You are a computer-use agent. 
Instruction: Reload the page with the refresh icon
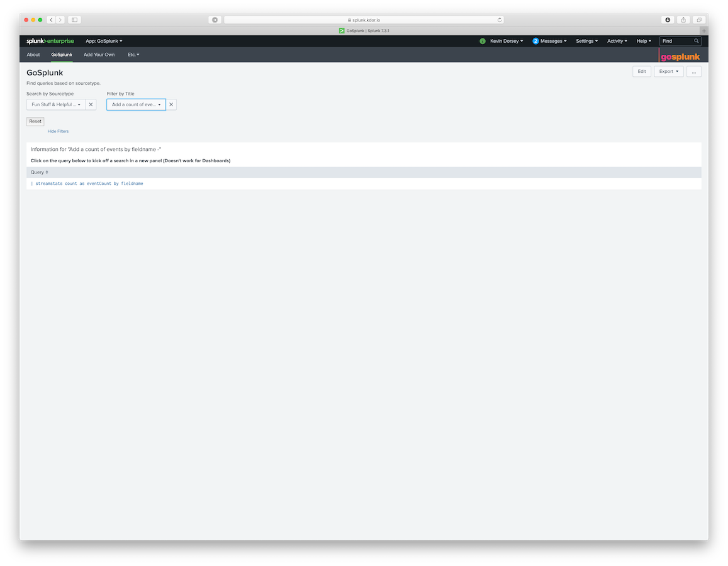500,20
